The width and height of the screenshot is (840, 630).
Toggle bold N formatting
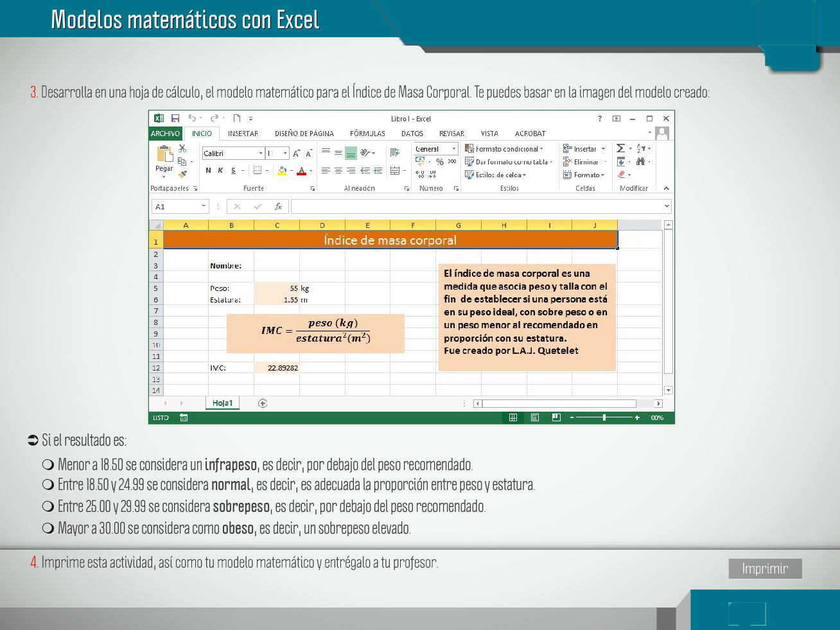208,170
